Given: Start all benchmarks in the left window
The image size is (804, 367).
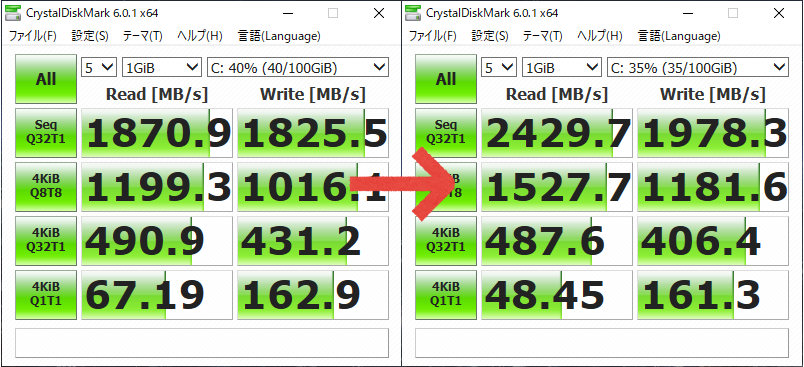Looking at the screenshot, I should click(46, 79).
